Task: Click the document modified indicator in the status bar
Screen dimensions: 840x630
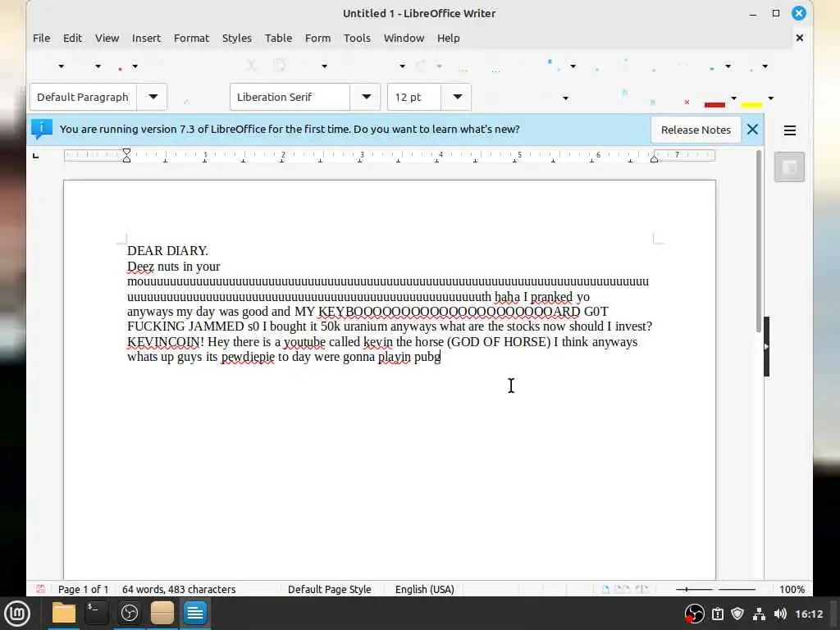Action: 40,589
